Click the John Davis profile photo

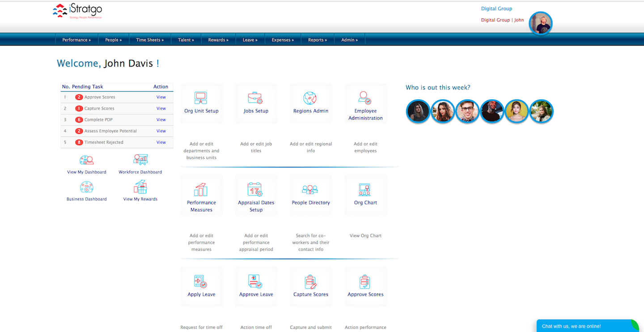(540, 23)
